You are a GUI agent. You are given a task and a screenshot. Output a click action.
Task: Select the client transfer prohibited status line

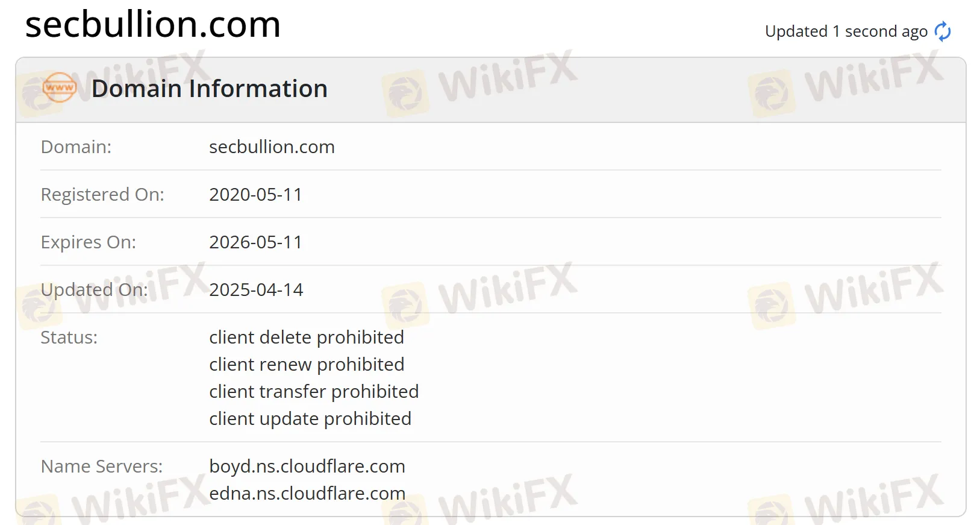coord(314,391)
